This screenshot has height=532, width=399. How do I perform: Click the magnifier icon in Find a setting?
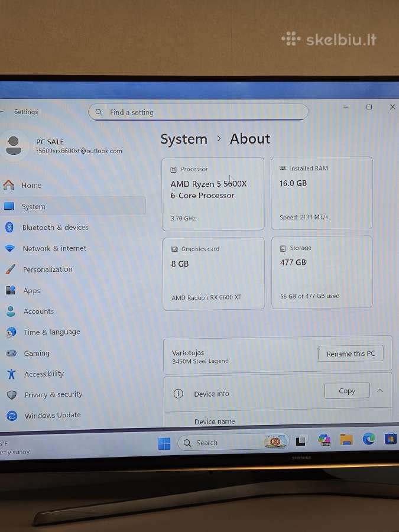coord(99,112)
